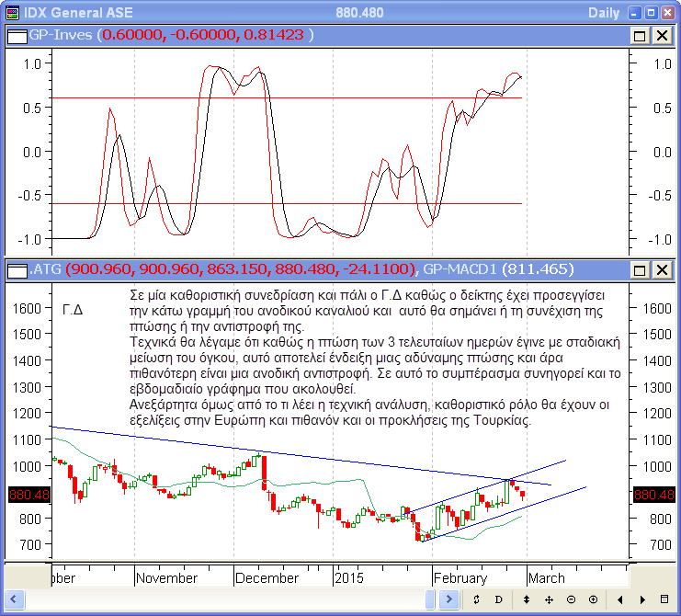Minimize the IDX General ASE window
The image size is (681, 616).
634,13
